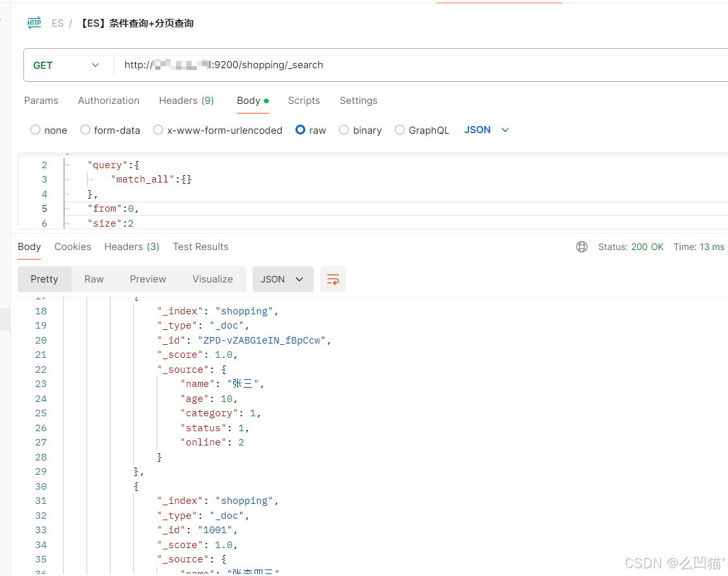
Task: Open the response JSON format dropdown
Action: [282, 279]
